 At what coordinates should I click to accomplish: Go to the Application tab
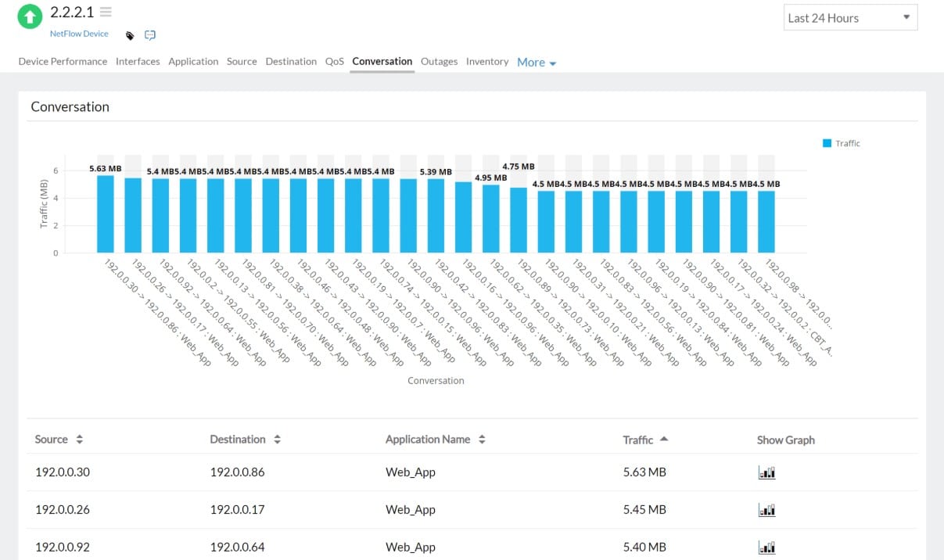[193, 61]
